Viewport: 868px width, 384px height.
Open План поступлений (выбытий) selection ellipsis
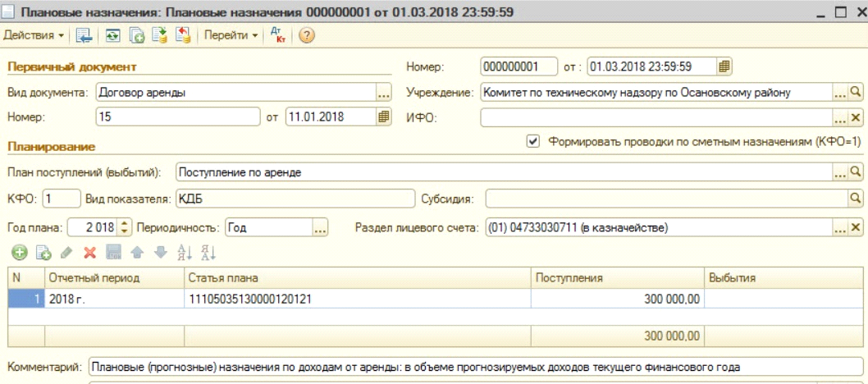[839, 172]
